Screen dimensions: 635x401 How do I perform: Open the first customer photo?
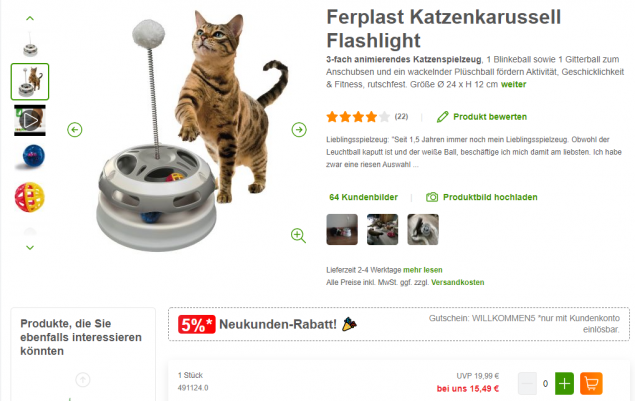342,229
